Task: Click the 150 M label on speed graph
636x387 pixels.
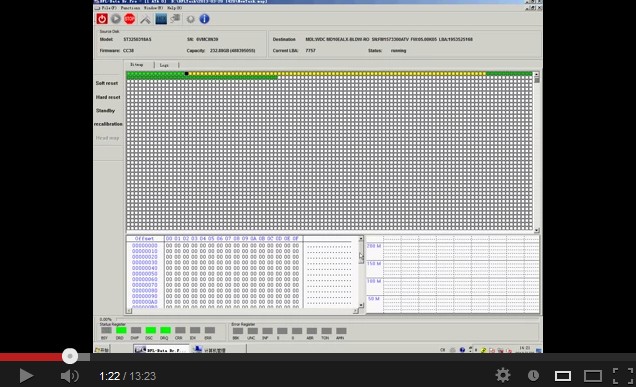Action: coord(374,264)
